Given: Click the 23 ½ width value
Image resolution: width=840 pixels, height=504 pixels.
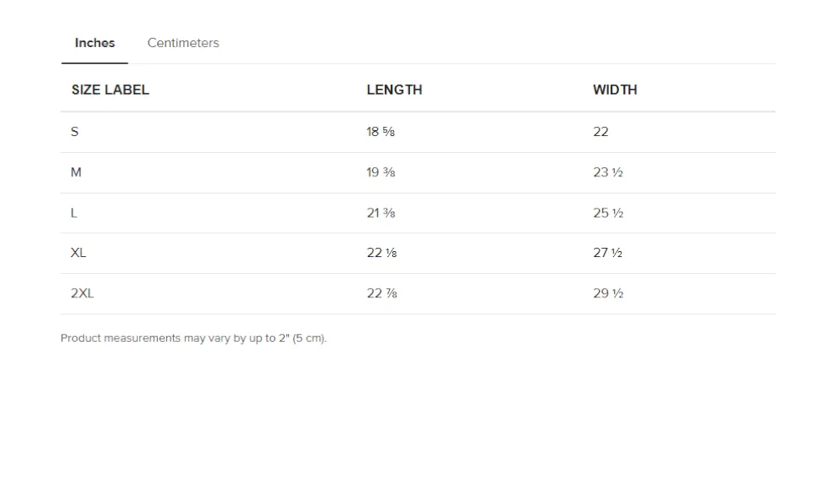Looking at the screenshot, I should coord(607,172).
